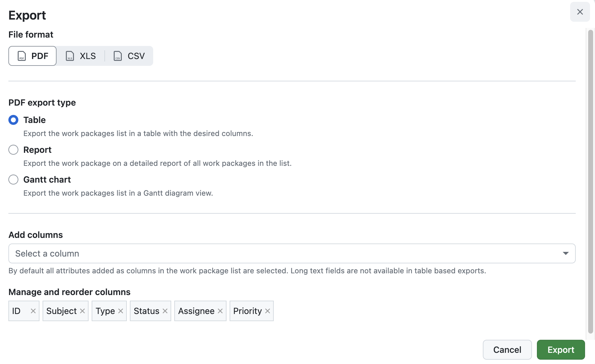This screenshot has width=595, height=364.
Task: Select the CSV file format icon
Action: tap(117, 56)
